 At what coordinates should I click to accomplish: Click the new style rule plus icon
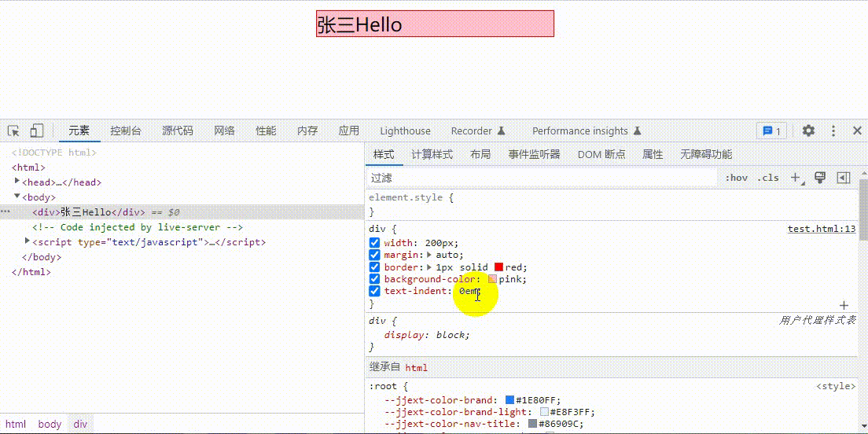pos(797,178)
